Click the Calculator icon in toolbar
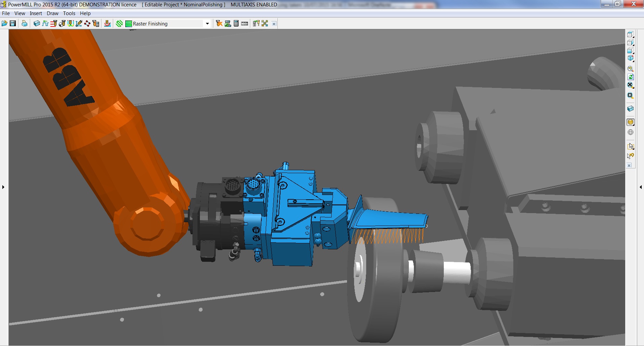Image resolution: width=644 pixels, height=346 pixels. click(236, 23)
